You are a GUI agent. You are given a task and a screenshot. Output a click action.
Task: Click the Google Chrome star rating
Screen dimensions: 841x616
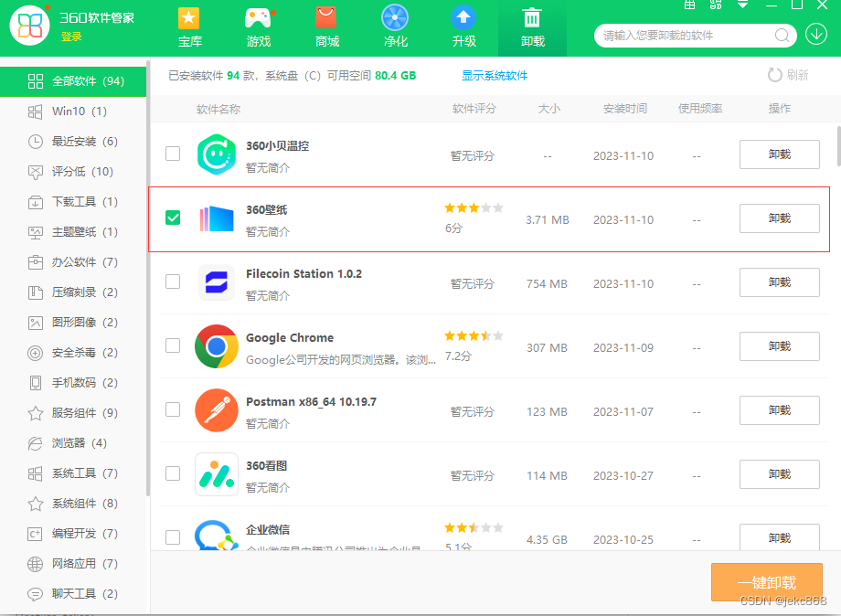click(x=474, y=336)
